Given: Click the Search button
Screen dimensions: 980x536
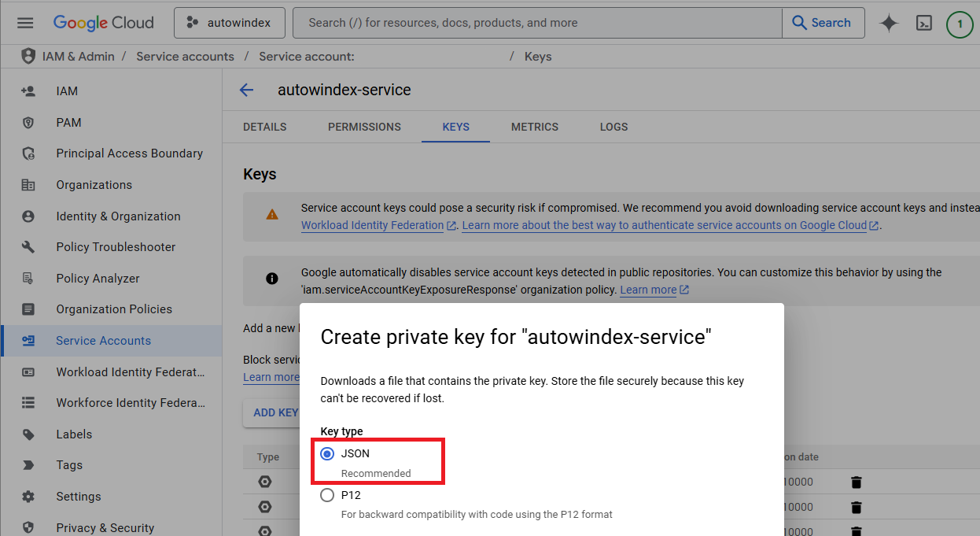Looking at the screenshot, I should pyautogui.click(x=823, y=23).
